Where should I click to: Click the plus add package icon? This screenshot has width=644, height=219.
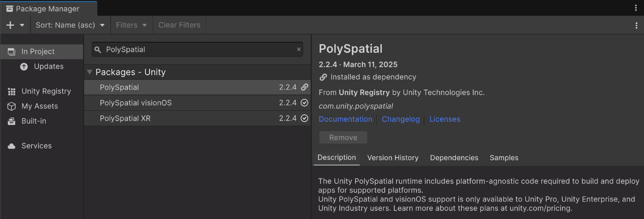[11, 25]
